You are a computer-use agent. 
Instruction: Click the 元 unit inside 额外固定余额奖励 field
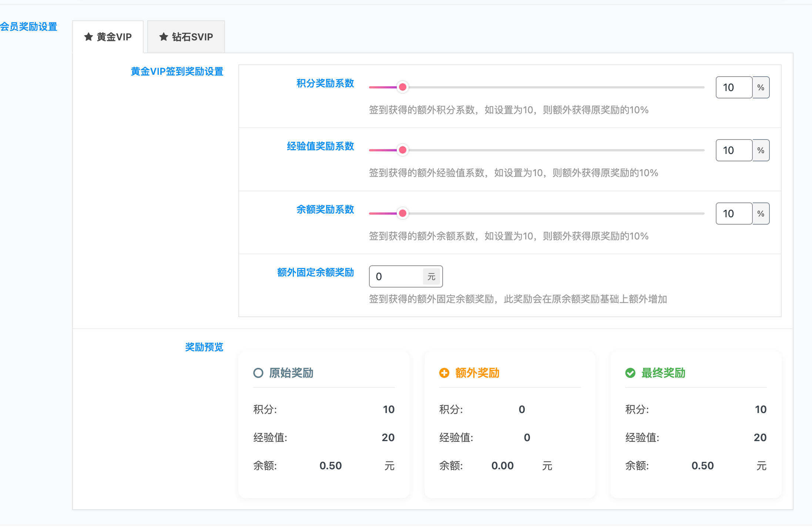[430, 276]
